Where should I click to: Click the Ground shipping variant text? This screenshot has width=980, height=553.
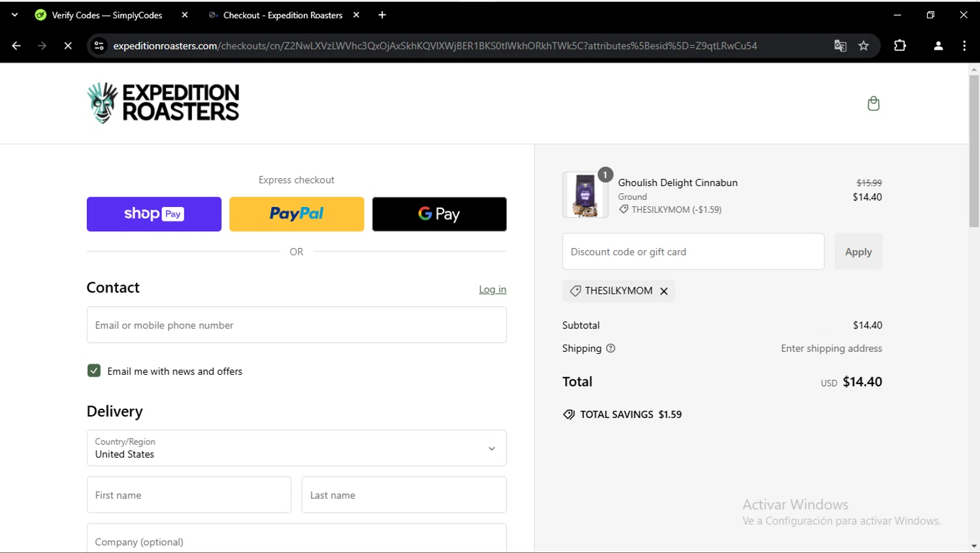[632, 197]
